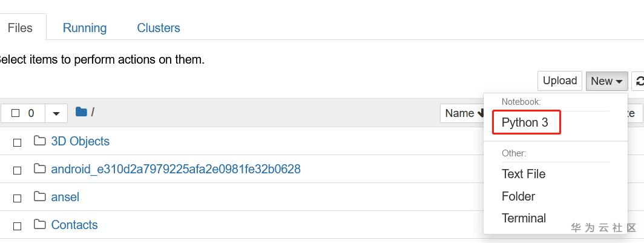Screen dimensions: 644x243
Task: Select Terminal in the New menu
Action: point(524,218)
